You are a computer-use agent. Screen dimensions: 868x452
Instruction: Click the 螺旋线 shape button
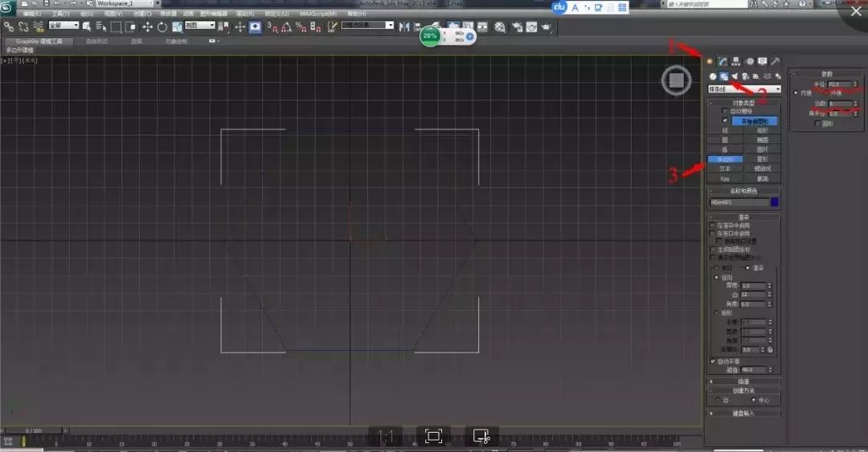pos(762,168)
